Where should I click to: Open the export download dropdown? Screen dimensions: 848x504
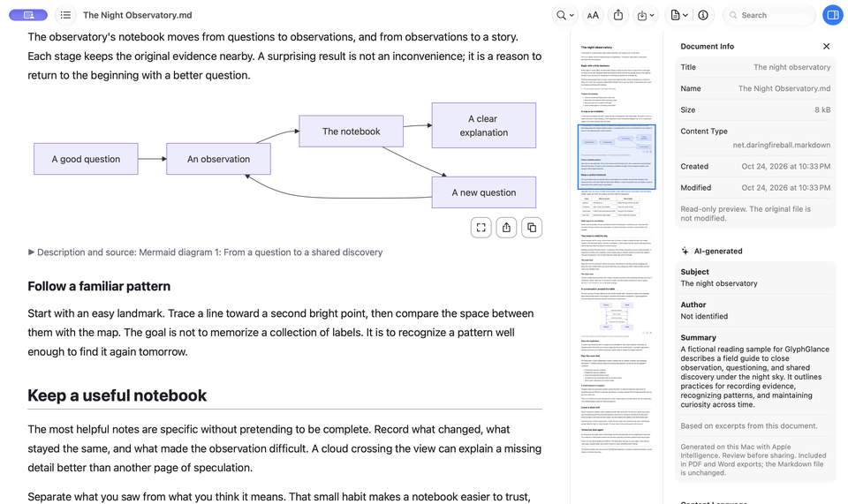[x=645, y=15]
